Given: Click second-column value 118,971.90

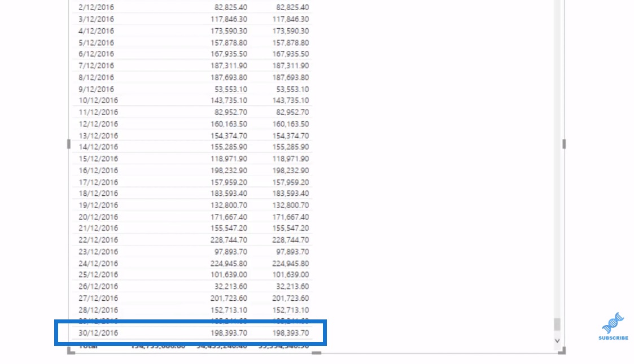Looking at the screenshot, I should click(290, 159).
